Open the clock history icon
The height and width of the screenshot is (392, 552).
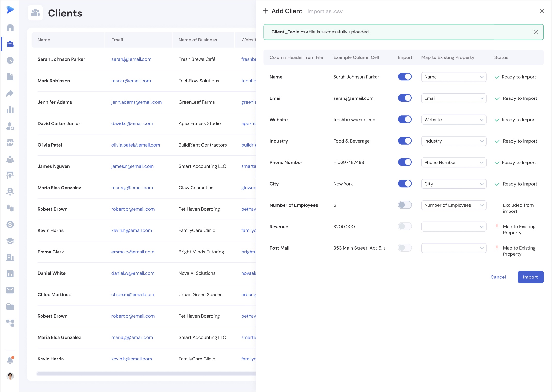pyautogui.click(x=10, y=61)
